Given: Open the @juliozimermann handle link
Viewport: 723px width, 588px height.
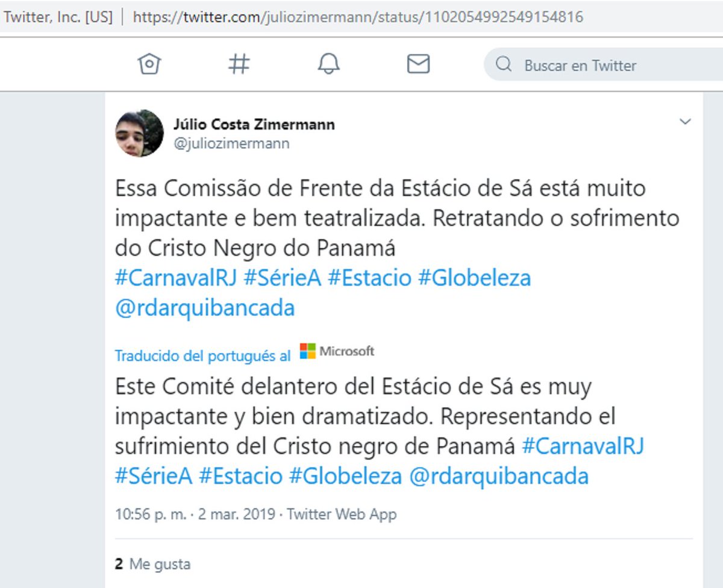Looking at the screenshot, I should [231, 143].
